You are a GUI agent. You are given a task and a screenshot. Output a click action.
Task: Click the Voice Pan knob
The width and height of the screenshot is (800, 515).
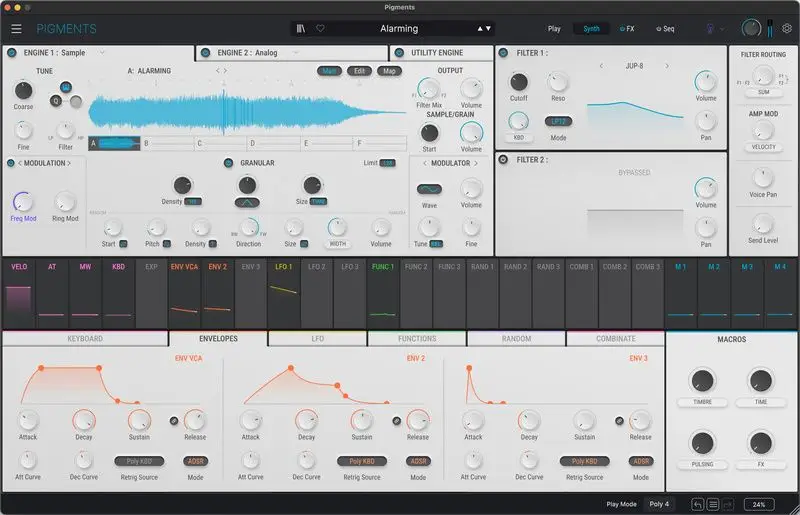[x=763, y=178]
